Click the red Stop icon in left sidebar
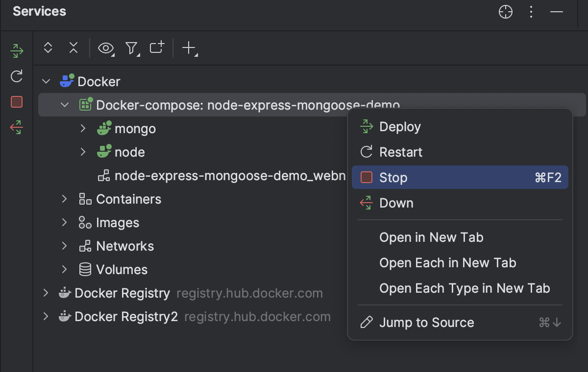The width and height of the screenshot is (588, 372). [17, 102]
